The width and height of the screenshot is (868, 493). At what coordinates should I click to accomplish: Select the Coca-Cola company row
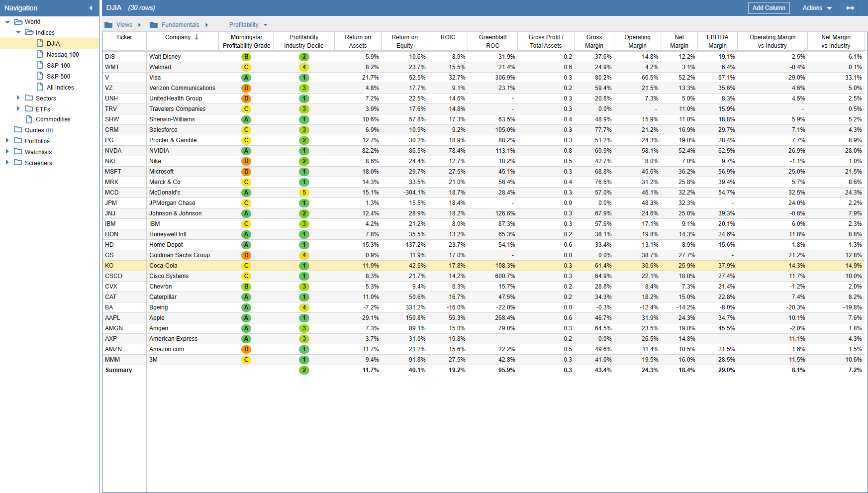click(x=163, y=266)
